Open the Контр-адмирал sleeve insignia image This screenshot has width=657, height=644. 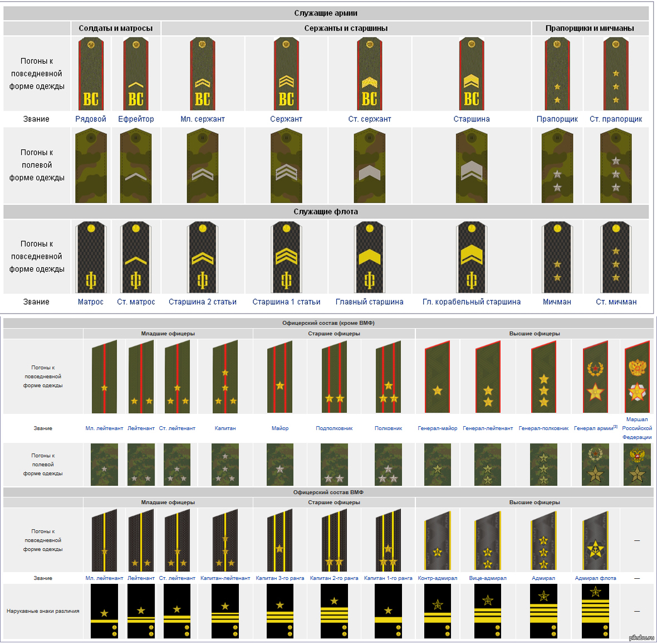(438, 611)
